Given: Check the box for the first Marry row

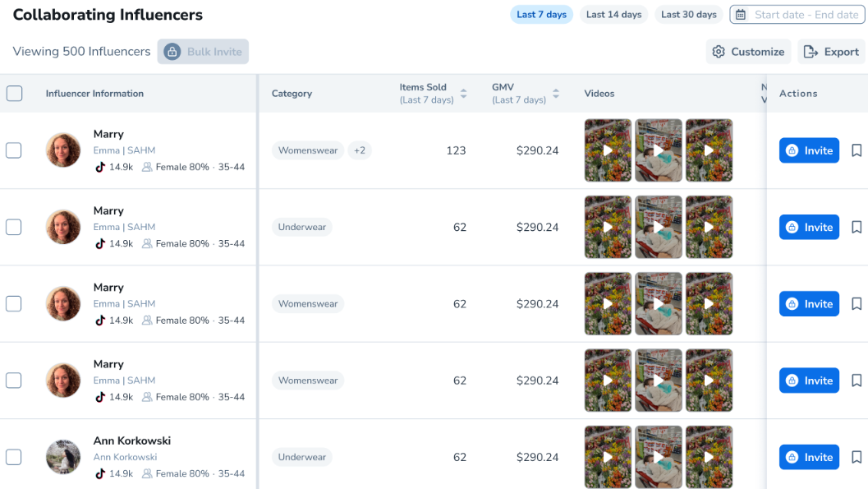Looking at the screenshot, I should 14,150.
